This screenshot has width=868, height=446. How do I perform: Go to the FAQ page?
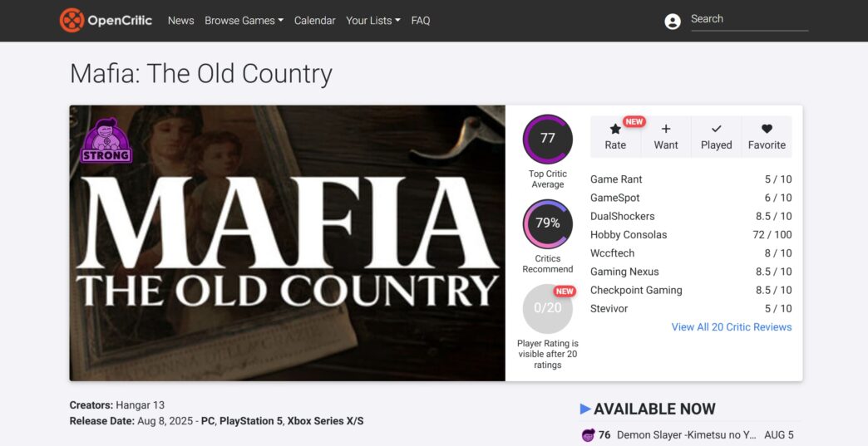(421, 21)
